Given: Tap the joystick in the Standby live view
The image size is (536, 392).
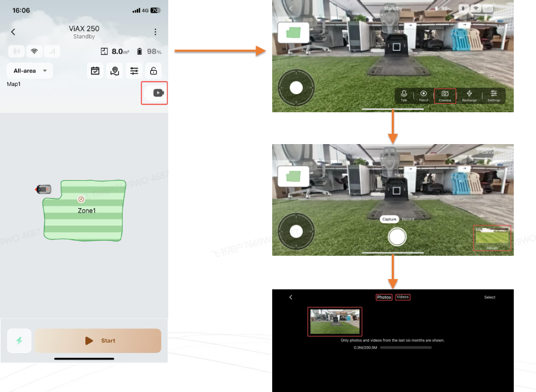Looking at the screenshot, I should [296, 88].
